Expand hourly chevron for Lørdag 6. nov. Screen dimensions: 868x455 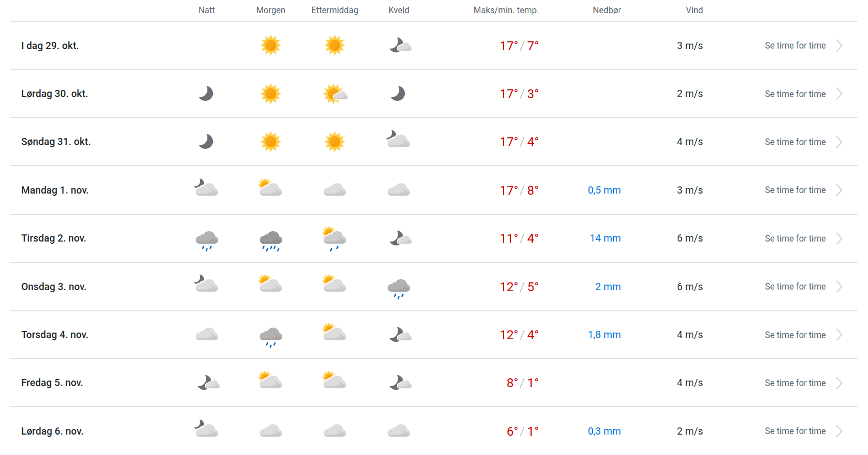point(839,431)
